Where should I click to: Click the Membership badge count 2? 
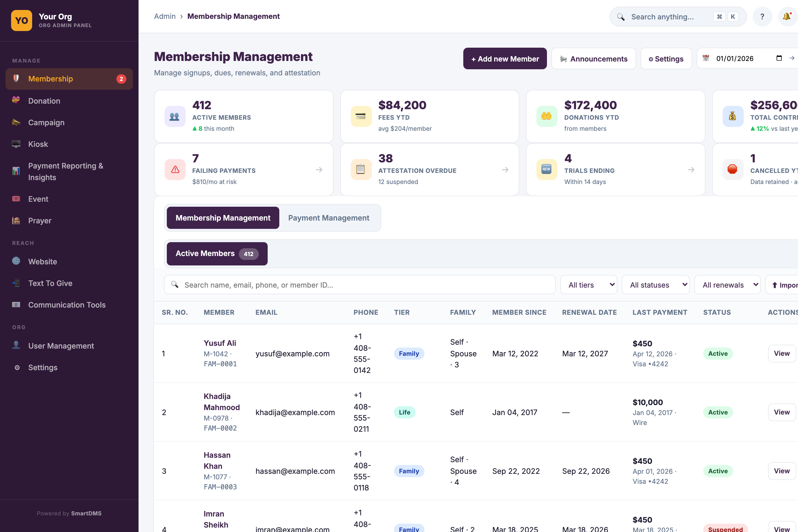tap(121, 79)
